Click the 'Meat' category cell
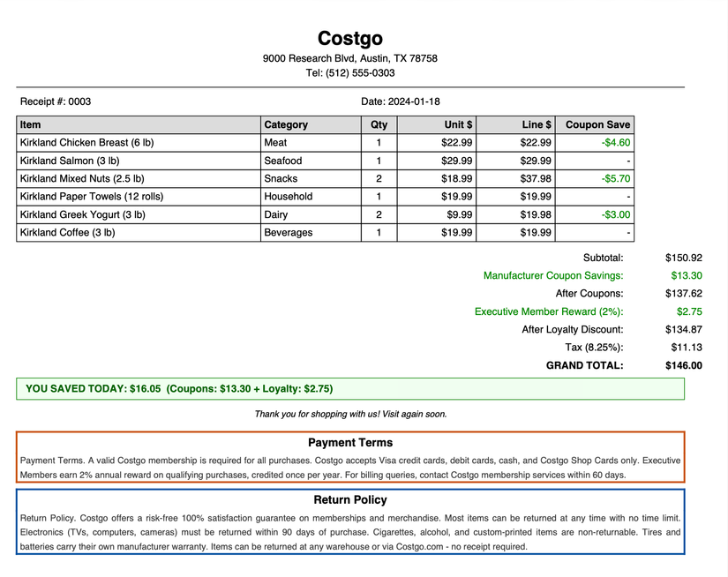The width and height of the screenshot is (728, 577). pos(311,143)
